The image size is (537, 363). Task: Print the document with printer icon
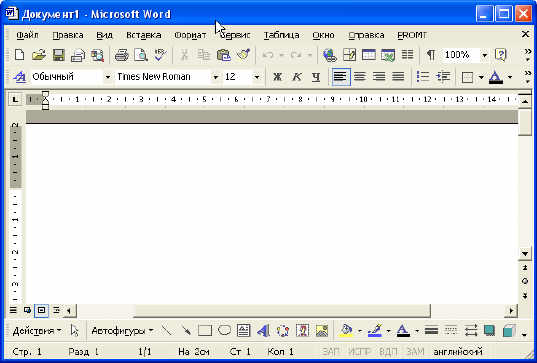click(x=121, y=55)
